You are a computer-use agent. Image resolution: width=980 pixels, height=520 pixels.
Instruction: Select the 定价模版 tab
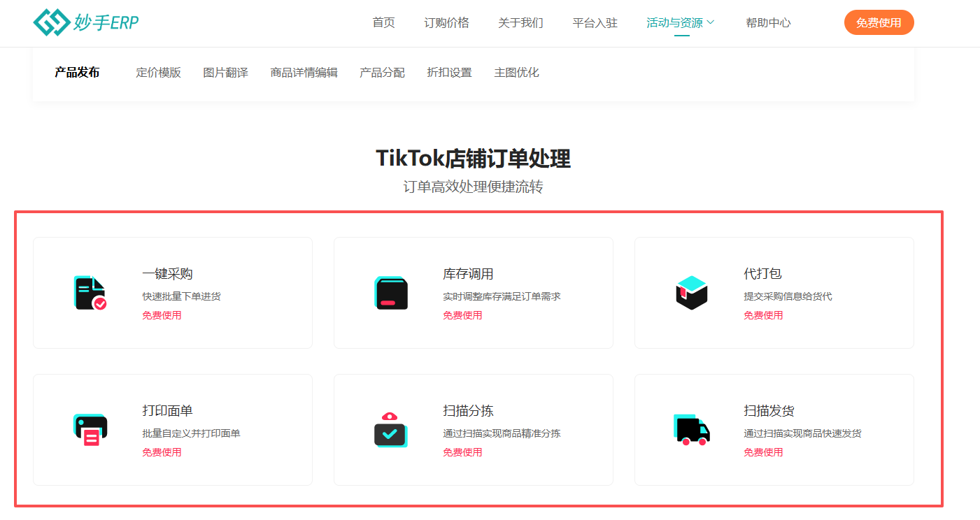point(159,72)
